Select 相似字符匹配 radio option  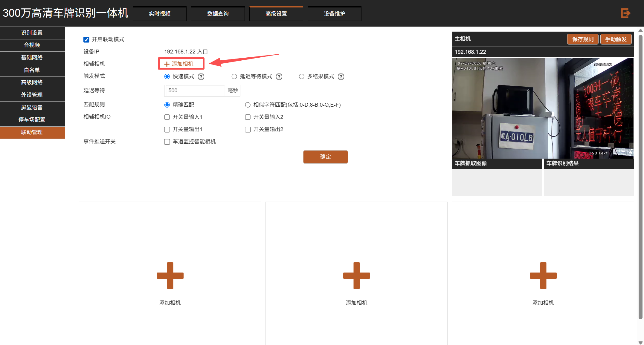tap(248, 105)
